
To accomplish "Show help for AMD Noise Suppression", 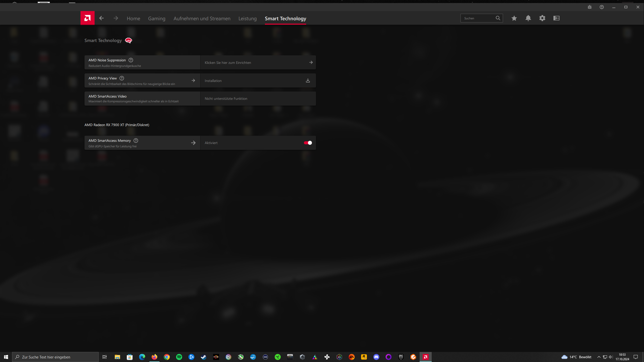I will point(131,60).
